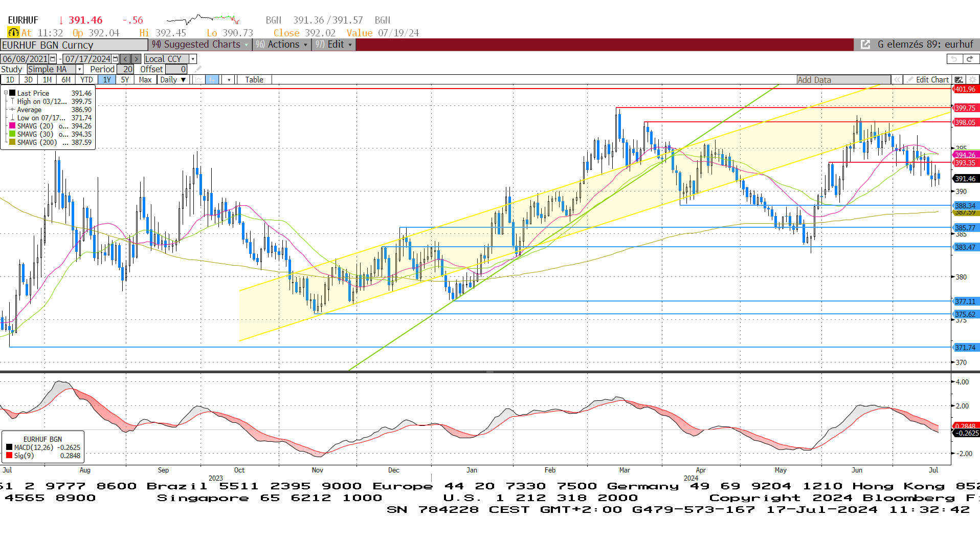Click the Offset input field
980x538 pixels.
point(176,69)
